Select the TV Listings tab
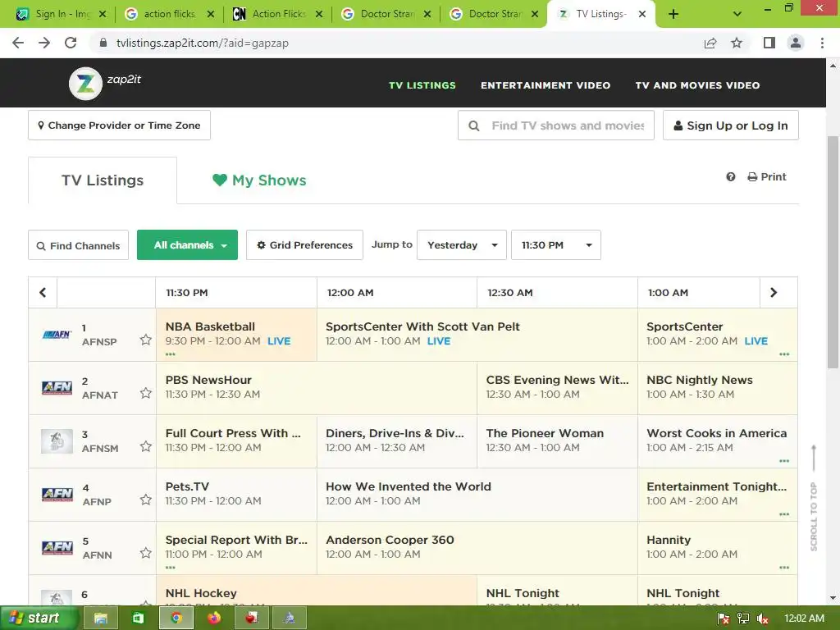 [x=103, y=180]
